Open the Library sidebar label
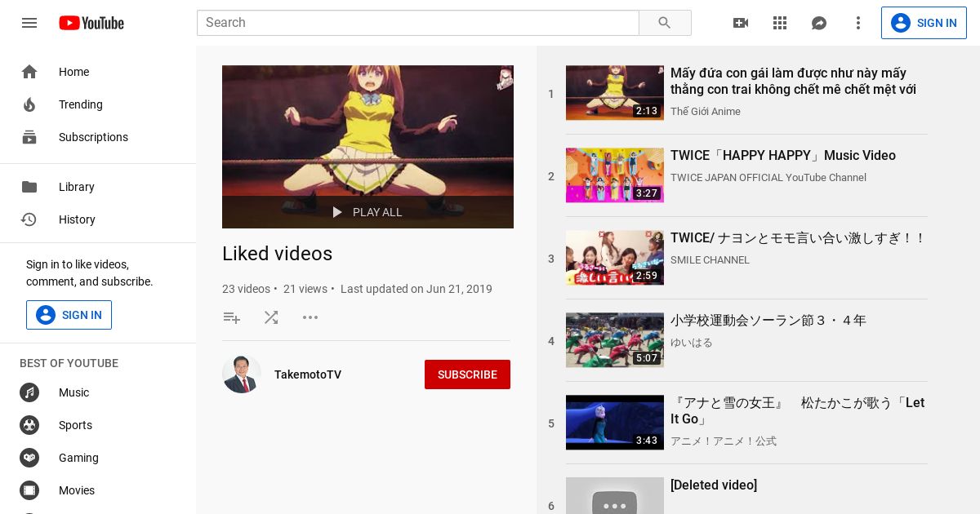 pyautogui.click(x=77, y=187)
